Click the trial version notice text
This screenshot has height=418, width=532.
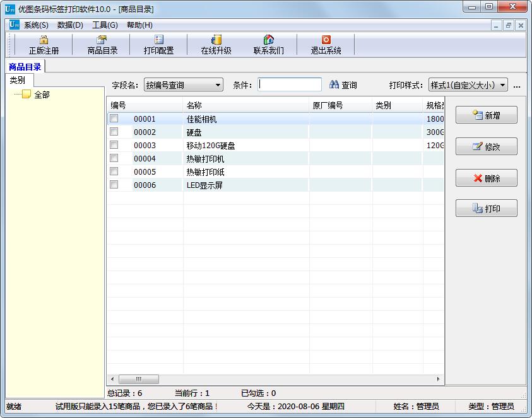coord(136,406)
